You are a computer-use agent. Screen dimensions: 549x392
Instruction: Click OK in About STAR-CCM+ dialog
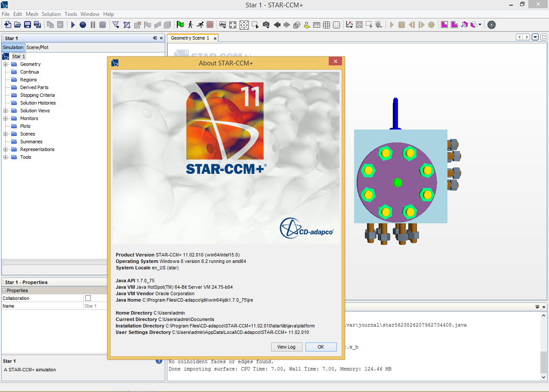point(321,347)
